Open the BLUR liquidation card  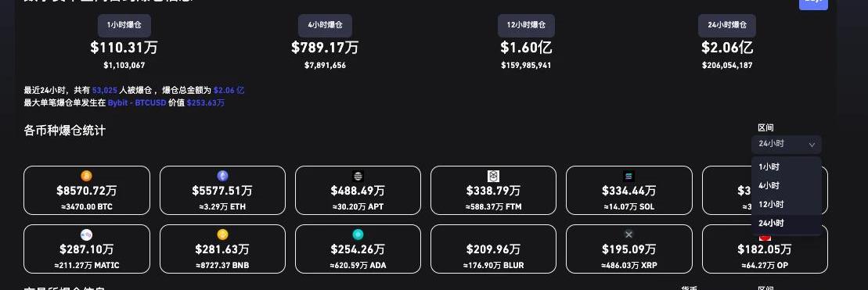493,249
